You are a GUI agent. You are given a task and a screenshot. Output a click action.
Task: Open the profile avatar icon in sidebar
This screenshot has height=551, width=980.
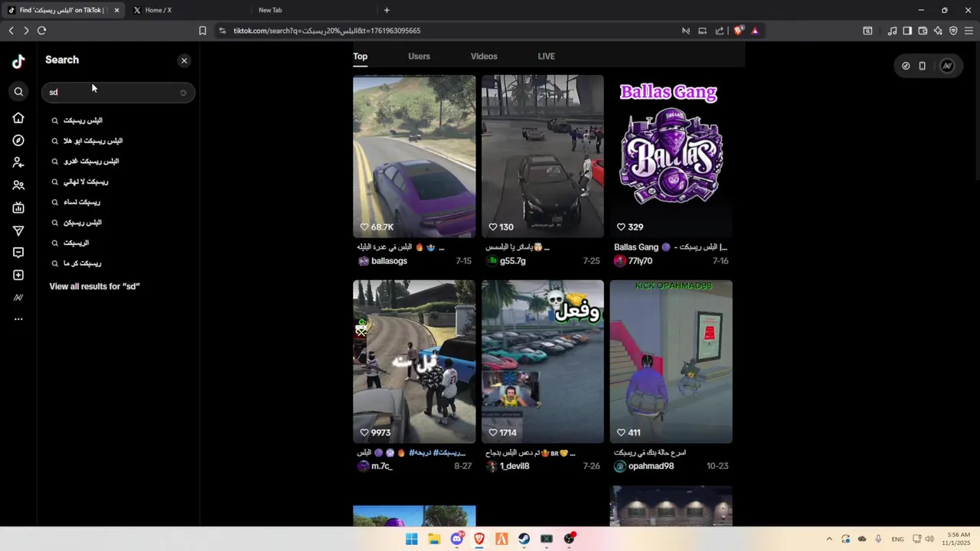[x=18, y=298]
